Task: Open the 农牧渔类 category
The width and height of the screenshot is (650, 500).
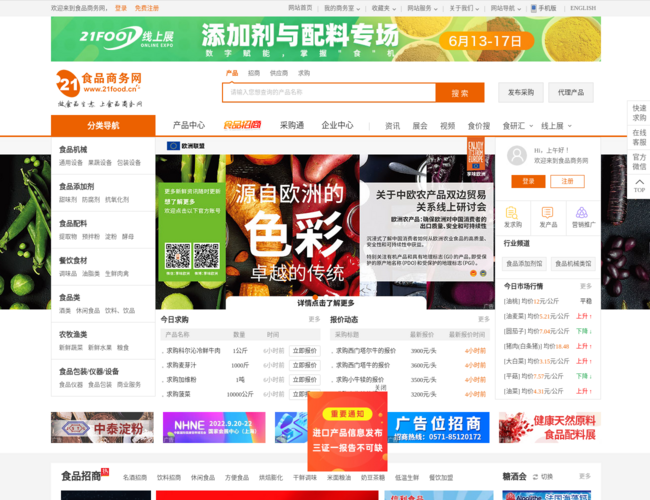Action: (x=73, y=334)
